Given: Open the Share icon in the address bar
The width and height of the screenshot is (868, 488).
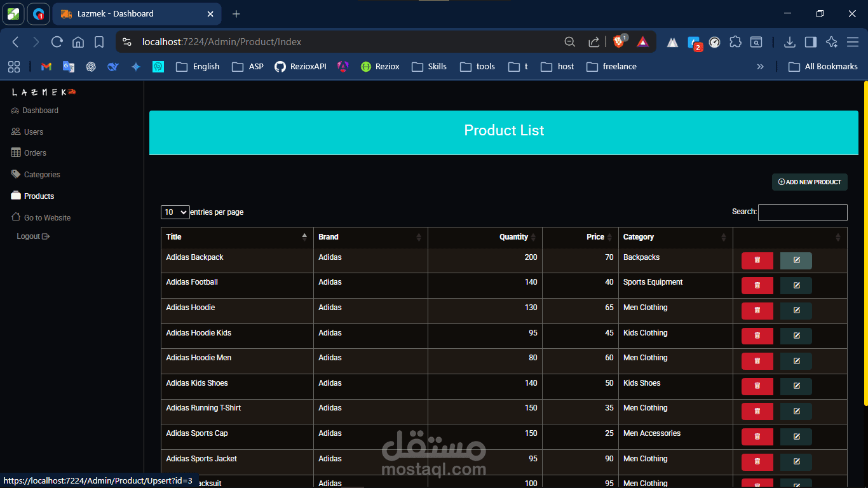Looking at the screenshot, I should [593, 42].
